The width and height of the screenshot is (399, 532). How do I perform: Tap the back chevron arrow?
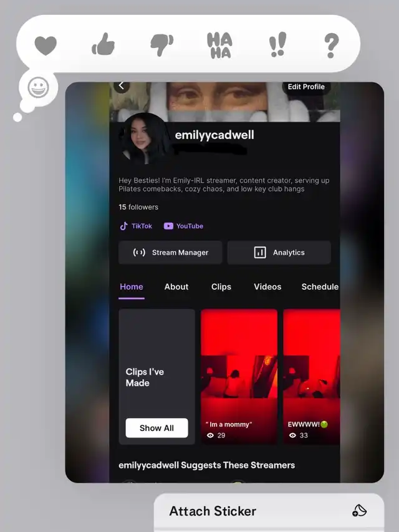[x=122, y=86]
